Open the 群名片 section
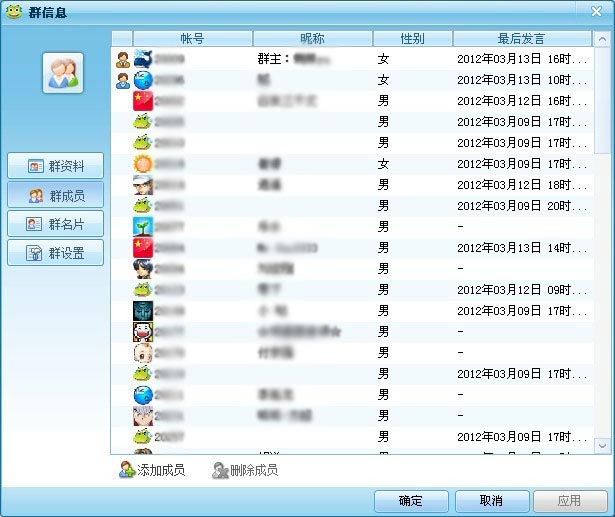Image resolution: width=615 pixels, height=517 pixels. click(56, 224)
